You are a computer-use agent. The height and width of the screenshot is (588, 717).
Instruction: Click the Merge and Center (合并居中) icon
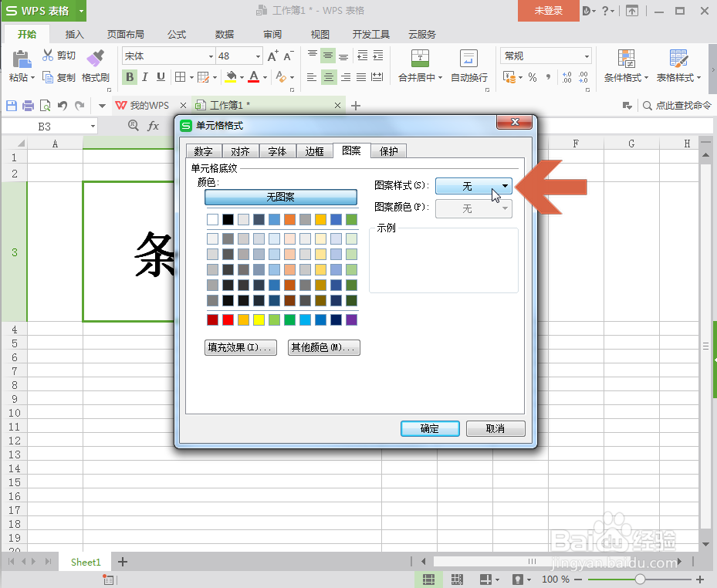(420, 59)
